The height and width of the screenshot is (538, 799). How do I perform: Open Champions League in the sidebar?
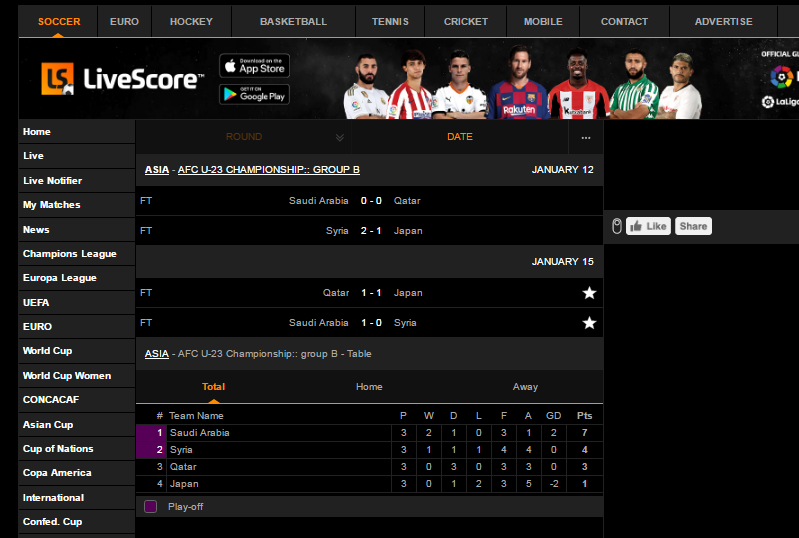[x=70, y=254]
